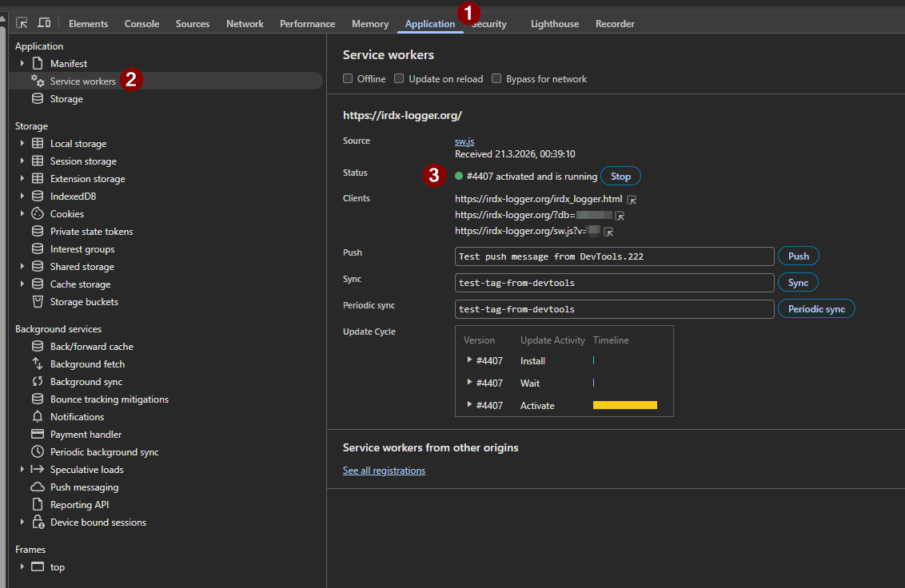Click the Push messaging cloud icon

pos(37,487)
